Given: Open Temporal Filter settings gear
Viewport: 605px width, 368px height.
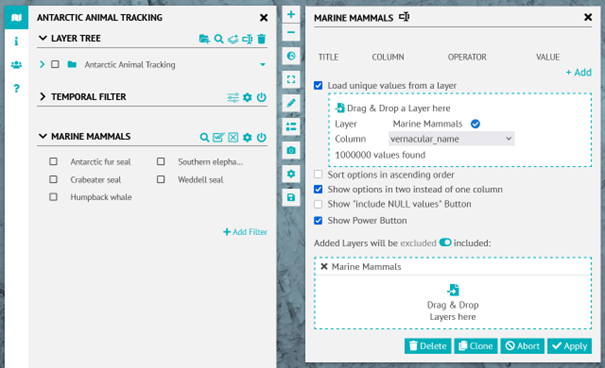Looking at the screenshot, I should point(247,97).
